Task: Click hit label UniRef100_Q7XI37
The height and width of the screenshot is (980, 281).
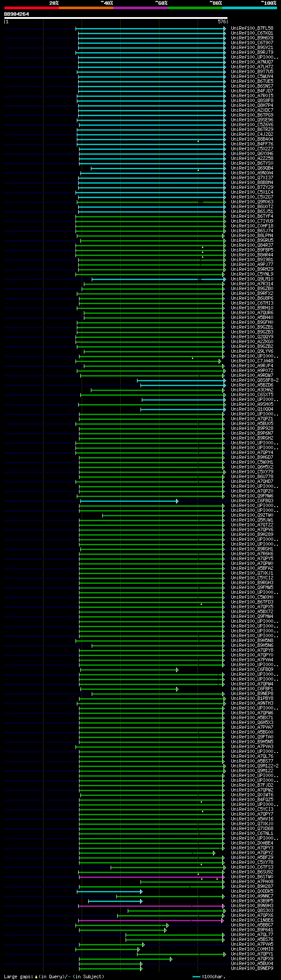Action: (252, 178)
